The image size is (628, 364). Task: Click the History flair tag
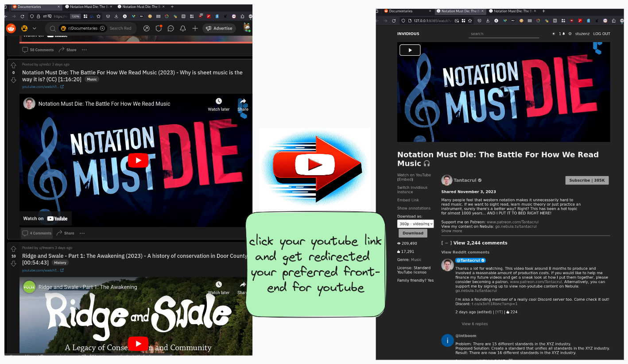pos(60,263)
